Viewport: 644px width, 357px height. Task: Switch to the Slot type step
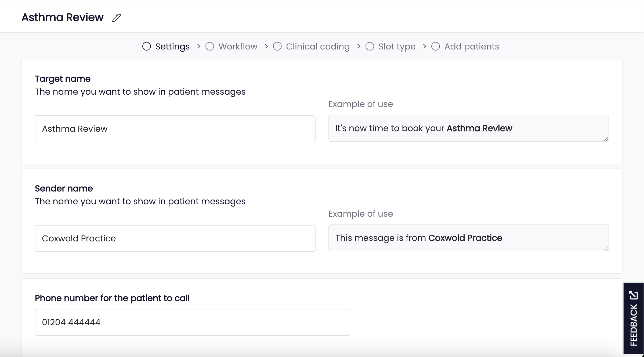[x=397, y=47]
